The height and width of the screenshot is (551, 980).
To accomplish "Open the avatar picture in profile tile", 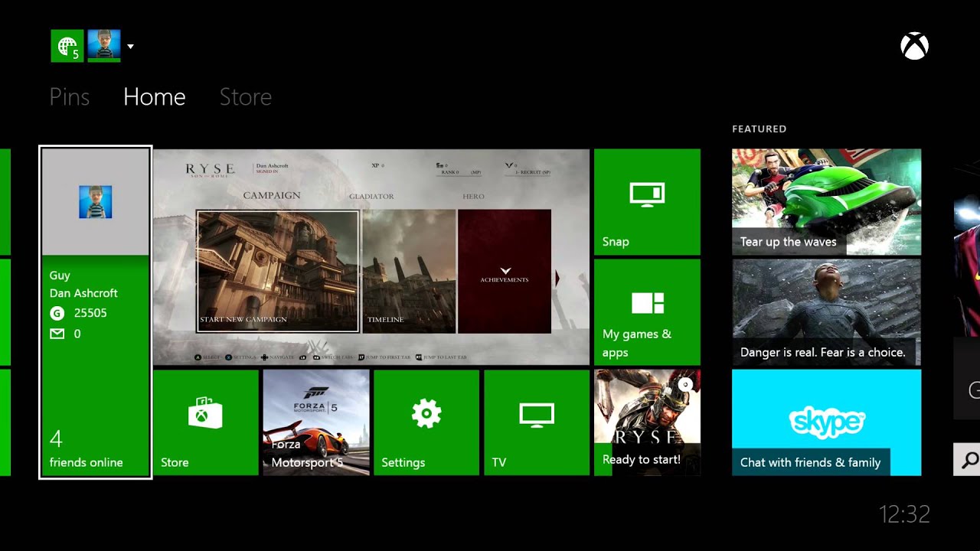I will (96, 202).
